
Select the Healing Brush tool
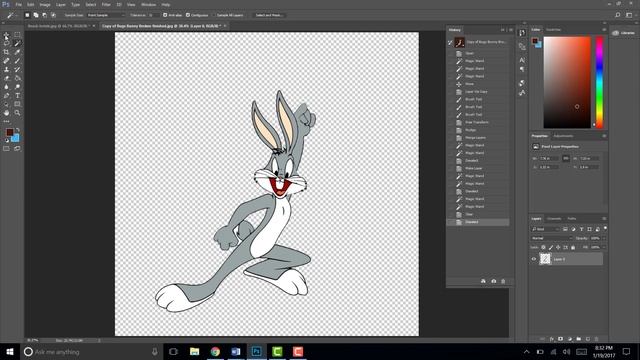pos(6,61)
